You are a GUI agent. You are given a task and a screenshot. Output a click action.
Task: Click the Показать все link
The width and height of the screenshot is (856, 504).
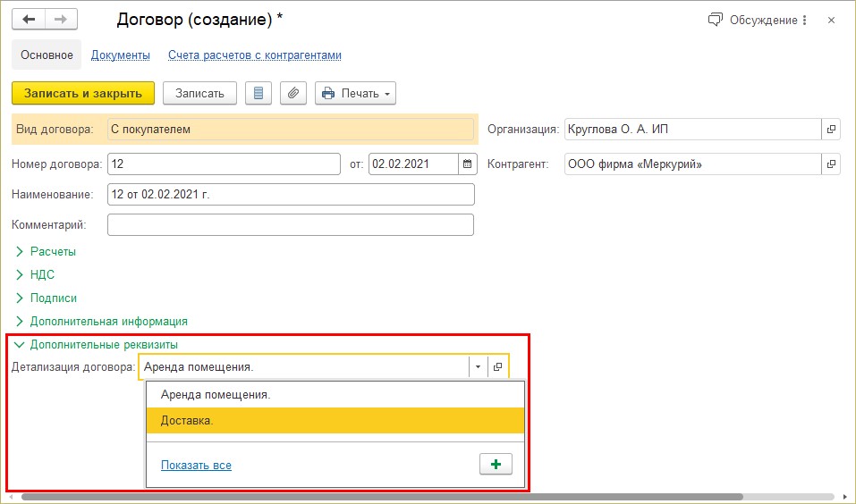[196, 465]
